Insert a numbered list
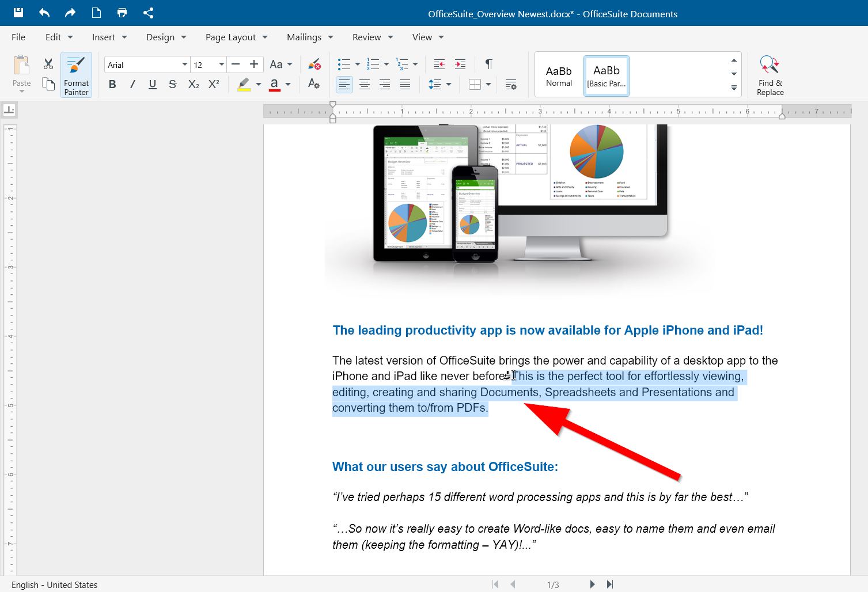The height and width of the screenshot is (592, 868). (373, 64)
